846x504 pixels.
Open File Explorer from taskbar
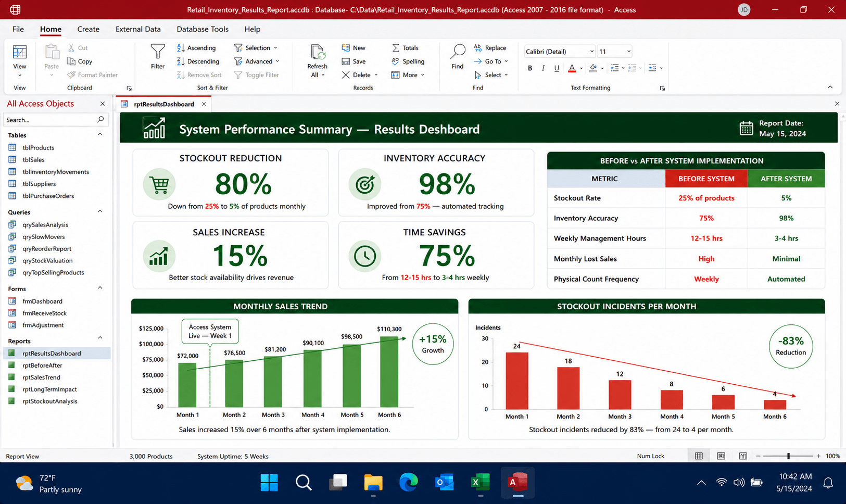[373, 483]
